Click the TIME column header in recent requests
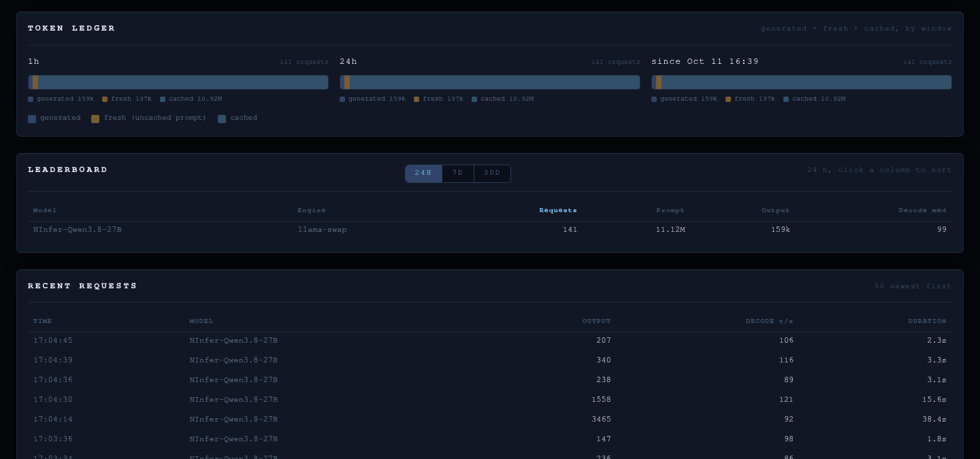The height and width of the screenshot is (459, 980). [43, 321]
